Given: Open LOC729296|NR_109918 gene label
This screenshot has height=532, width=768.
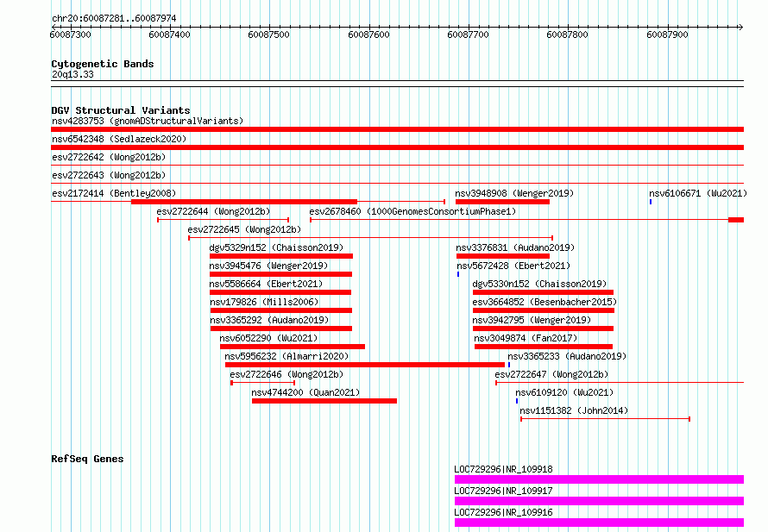Looking at the screenshot, I should pos(503,469).
